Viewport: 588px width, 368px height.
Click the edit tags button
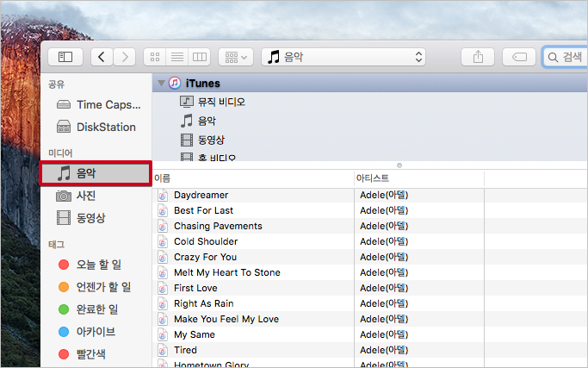[519, 57]
